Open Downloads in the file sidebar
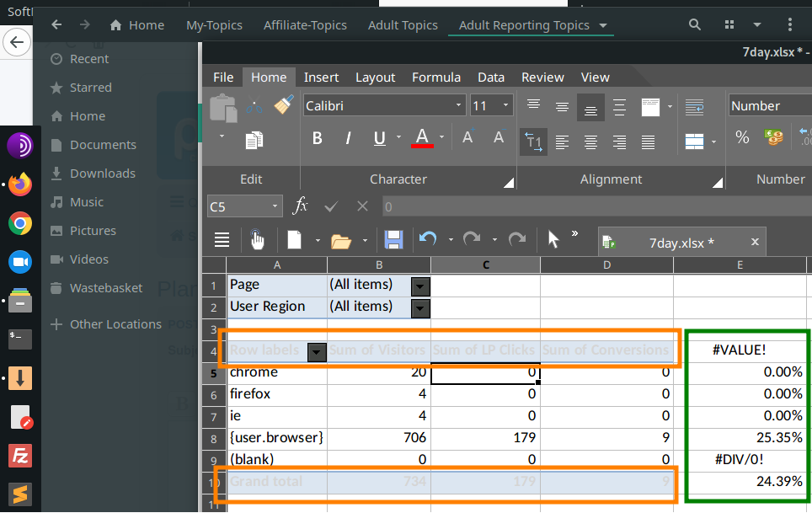 pos(102,174)
